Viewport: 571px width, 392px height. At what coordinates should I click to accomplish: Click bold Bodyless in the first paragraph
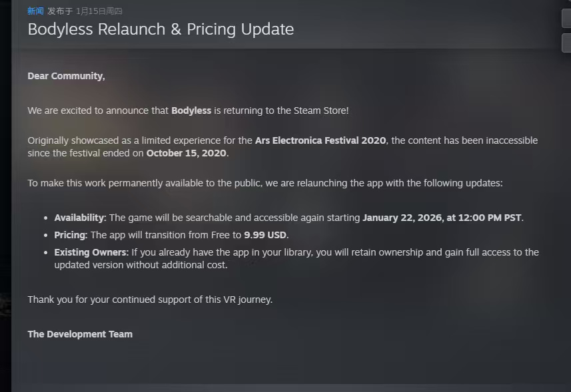pos(191,110)
